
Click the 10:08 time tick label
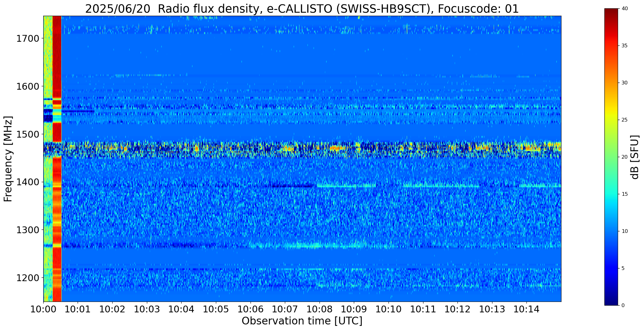point(320,309)
